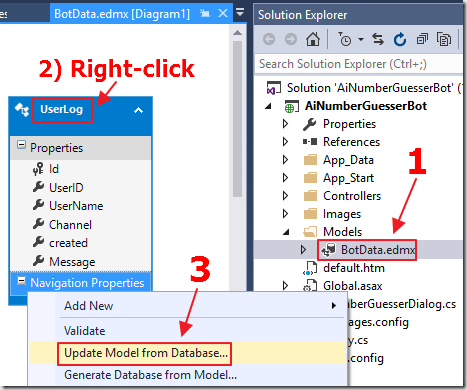
Task: Expand the Controllers folder
Action: [x=285, y=196]
